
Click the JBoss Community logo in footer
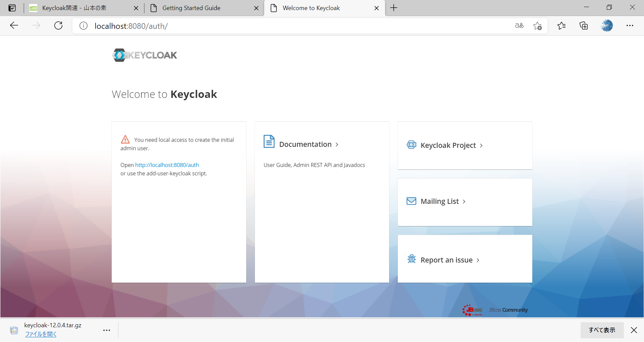click(508, 310)
